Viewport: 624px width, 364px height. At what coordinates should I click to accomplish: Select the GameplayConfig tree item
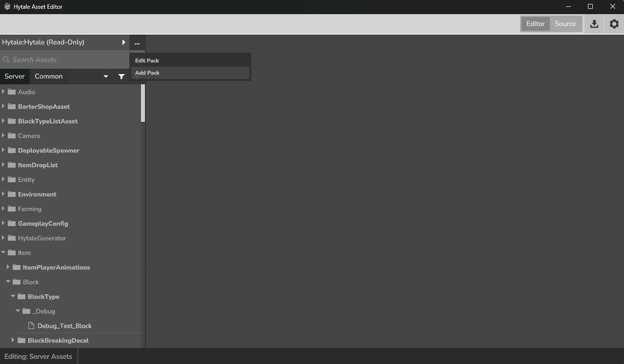coord(43,224)
